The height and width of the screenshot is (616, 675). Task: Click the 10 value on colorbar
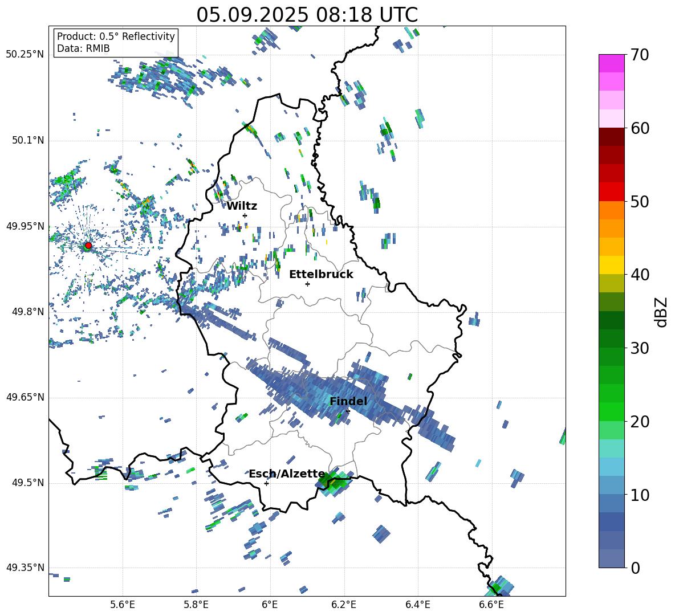tap(640, 495)
